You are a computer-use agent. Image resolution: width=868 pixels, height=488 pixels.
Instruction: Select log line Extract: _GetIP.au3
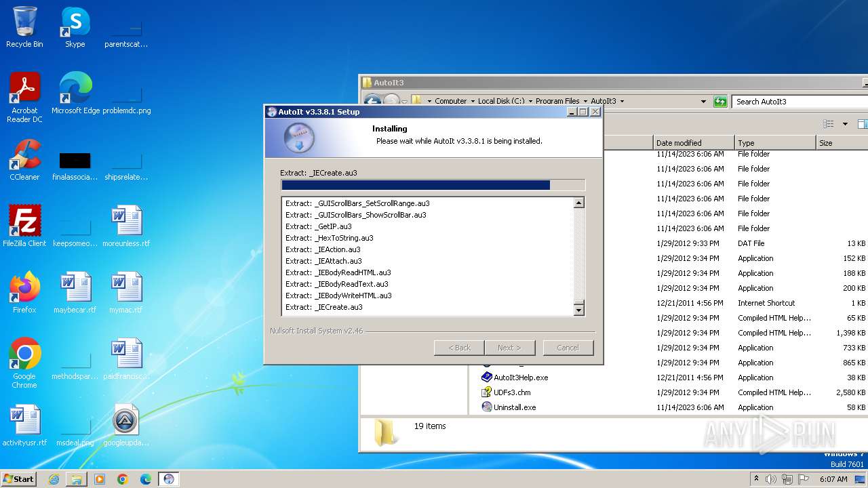[319, 226]
